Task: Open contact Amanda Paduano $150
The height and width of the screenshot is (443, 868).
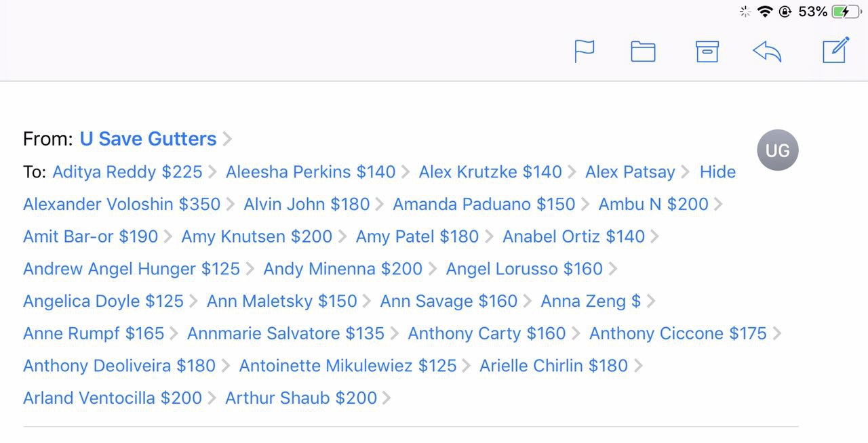Action: pyautogui.click(x=484, y=204)
